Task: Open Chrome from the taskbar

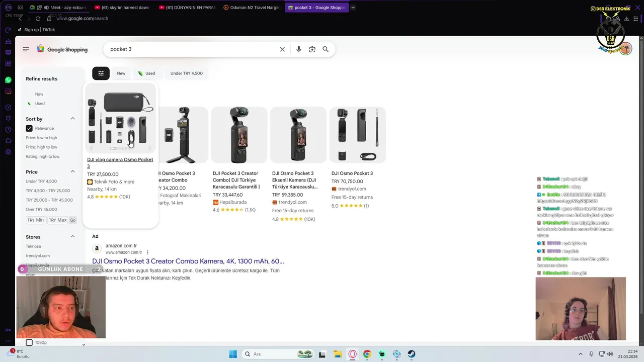Action: coord(367,354)
